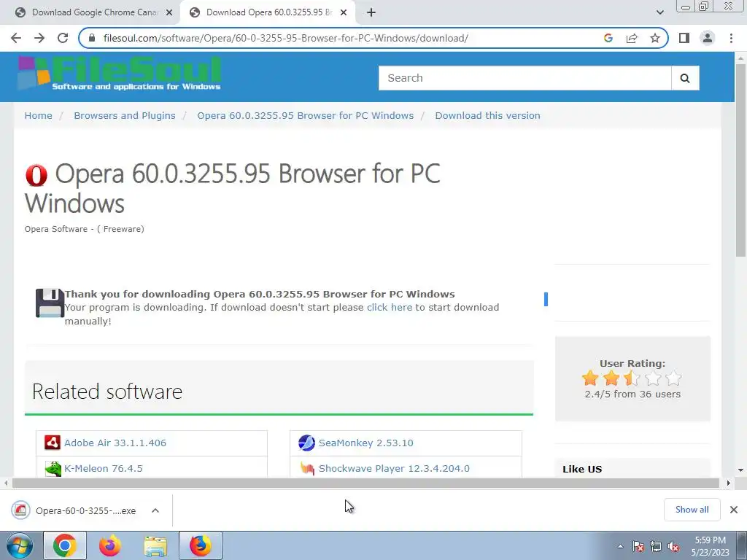747x560 pixels.
Task: Click the K-Meleon lizard icon
Action: [x=53, y=469]
